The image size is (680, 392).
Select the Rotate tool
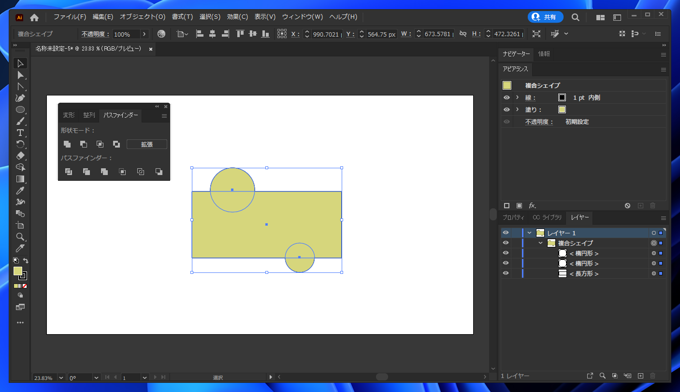click(20, 144)
